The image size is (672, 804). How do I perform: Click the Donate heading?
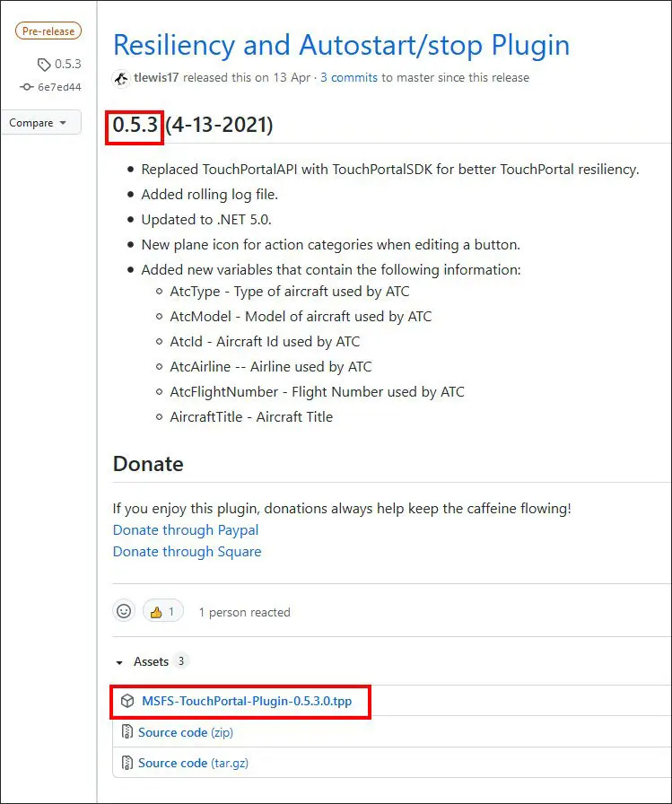point(148,464)
